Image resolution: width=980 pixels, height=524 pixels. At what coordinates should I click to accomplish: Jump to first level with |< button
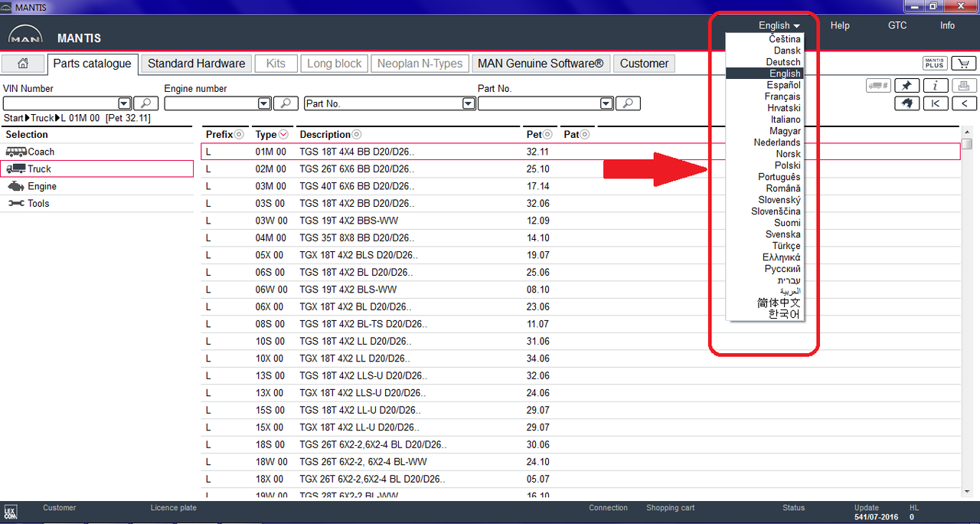click(936, 103)
